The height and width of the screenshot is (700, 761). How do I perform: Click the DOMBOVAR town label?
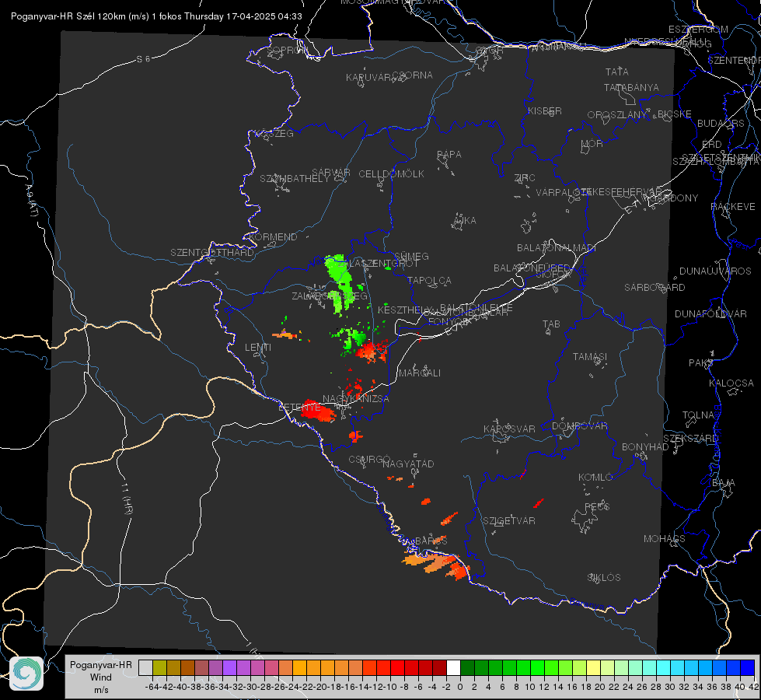pos(580,426)
